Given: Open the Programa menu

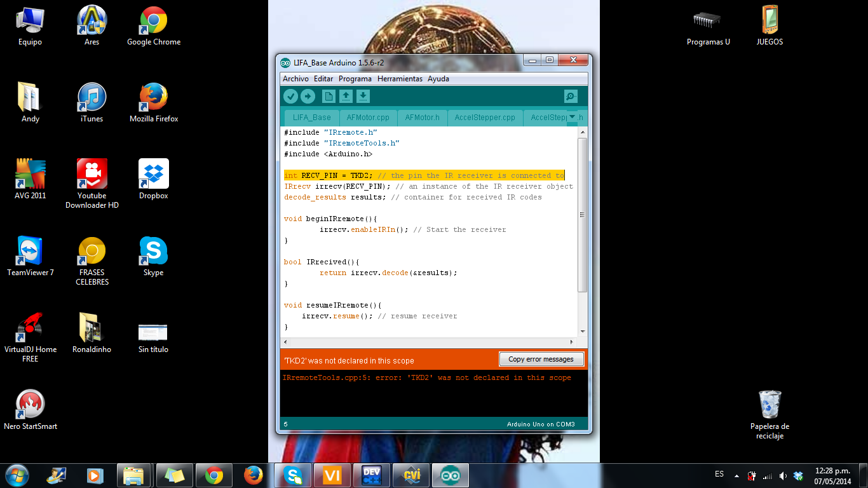Looking at the screenshot, I should [x=355, y=79].
